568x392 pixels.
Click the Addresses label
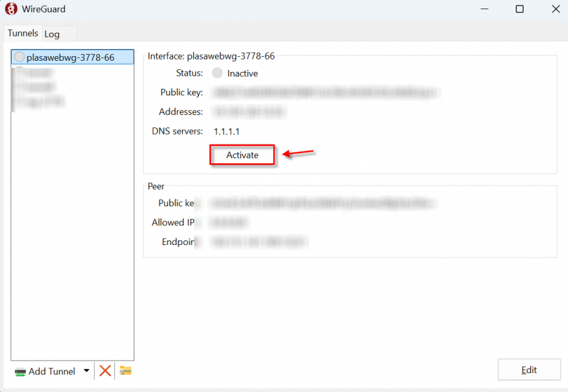click(181, 112)
